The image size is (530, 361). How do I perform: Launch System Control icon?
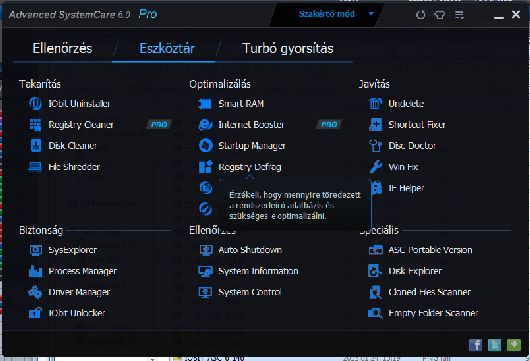tap(206, 292)
